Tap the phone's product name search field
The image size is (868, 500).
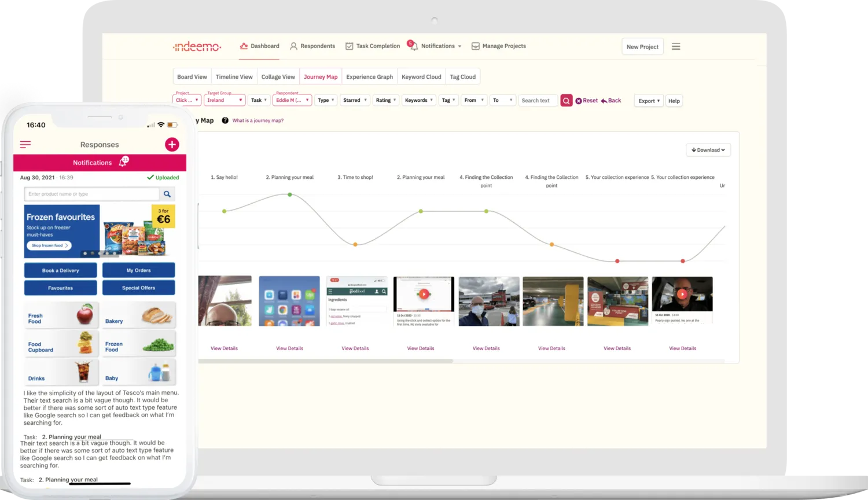pos(92,194)
